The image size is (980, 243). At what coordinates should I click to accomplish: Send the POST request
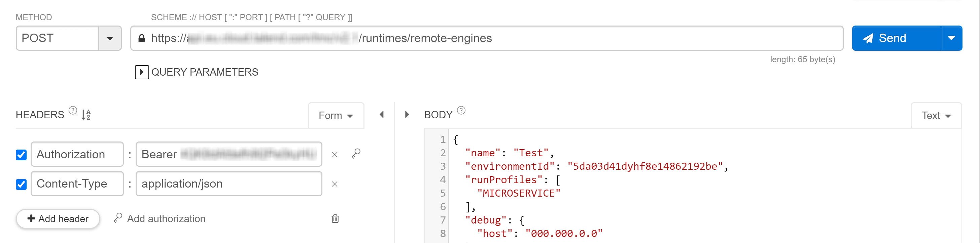coord(897,38)
